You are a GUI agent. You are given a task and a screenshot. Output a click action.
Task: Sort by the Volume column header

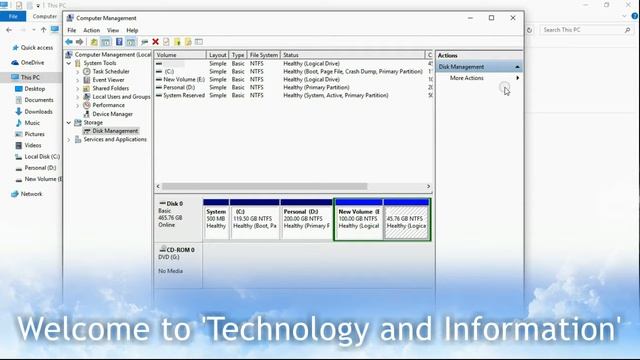(x=180, y=55)
